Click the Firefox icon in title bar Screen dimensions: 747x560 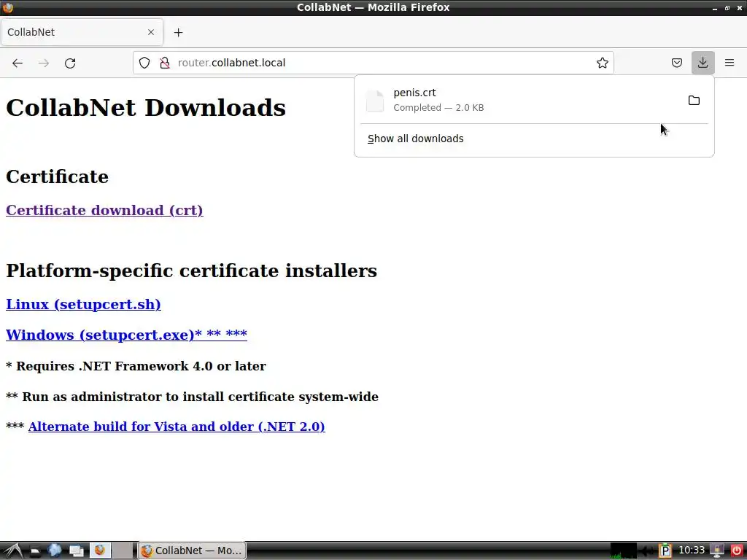pyautogui.click(x=7, y=7)
